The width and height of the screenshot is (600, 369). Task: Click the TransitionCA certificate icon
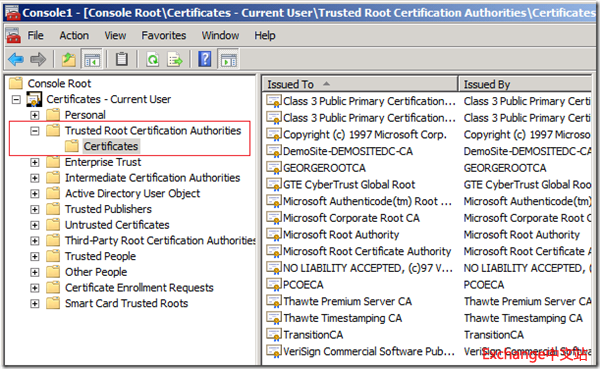click(274, 335)
